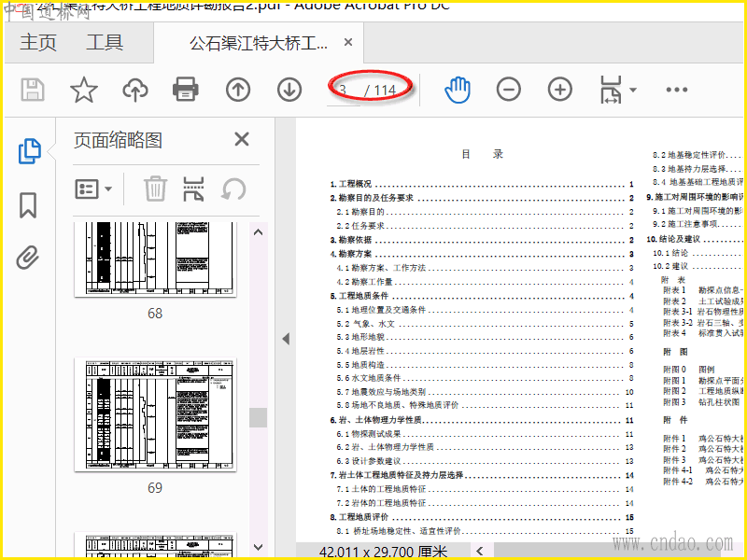The height and width of the screenshot is (560, 747).
Task: Show more tools ellipsis menu
Action: point(677,90)
